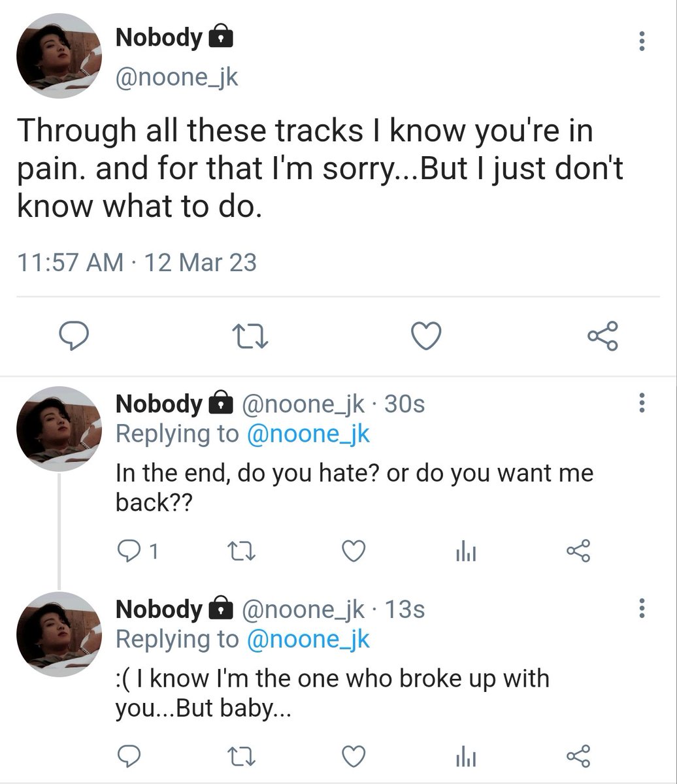Like the main tweet
This screenshot has height=784, width=677.
(x=426, y=336)
